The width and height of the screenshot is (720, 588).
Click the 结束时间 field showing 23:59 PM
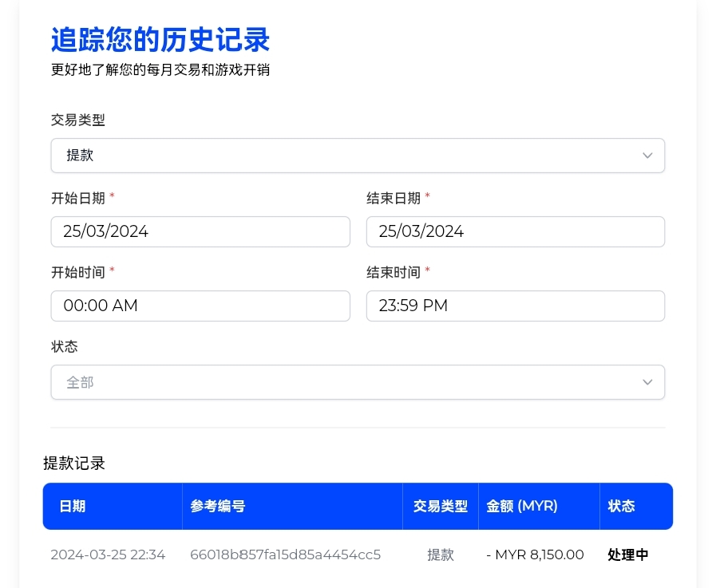[x=515, y=306]
